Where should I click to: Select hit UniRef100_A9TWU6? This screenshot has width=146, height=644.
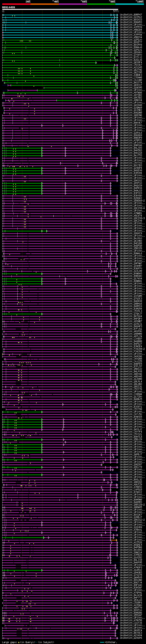[131, 93]
